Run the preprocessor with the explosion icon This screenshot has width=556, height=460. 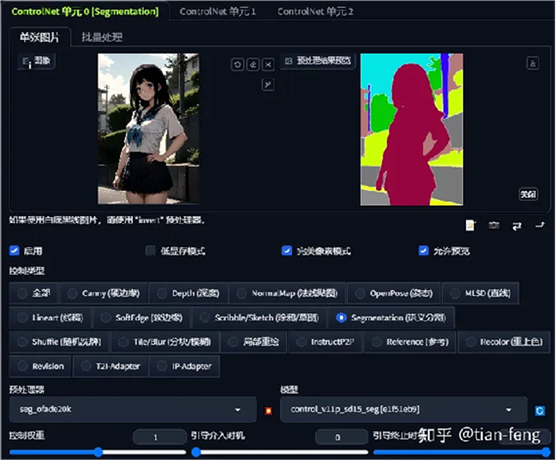click(x=269, y=410)
